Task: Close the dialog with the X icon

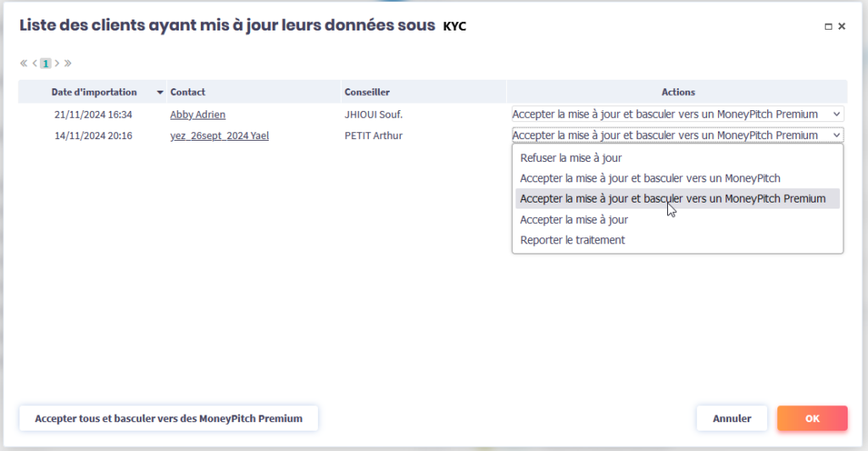Action: click(842, 26)
